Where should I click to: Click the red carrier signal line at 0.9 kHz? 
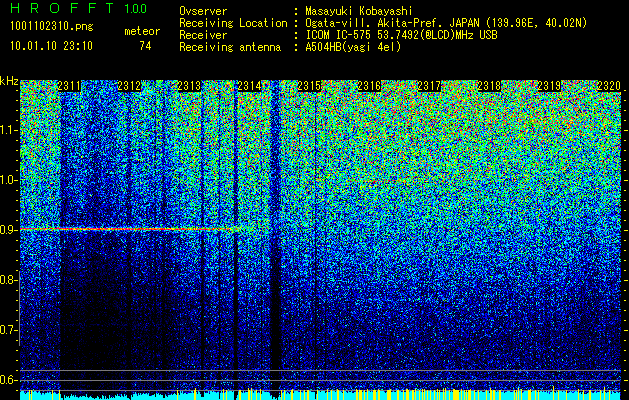[x=128, y=229]
